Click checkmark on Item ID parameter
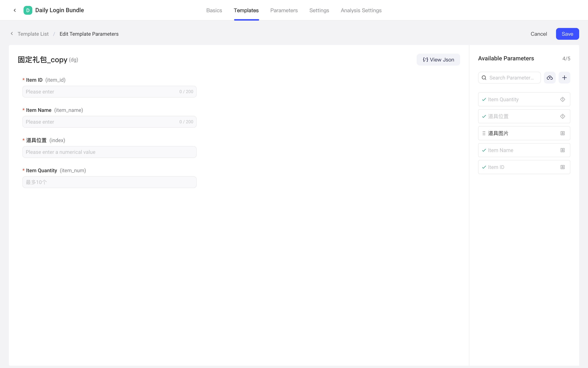588x368 pixels. [x=484, y=167]
